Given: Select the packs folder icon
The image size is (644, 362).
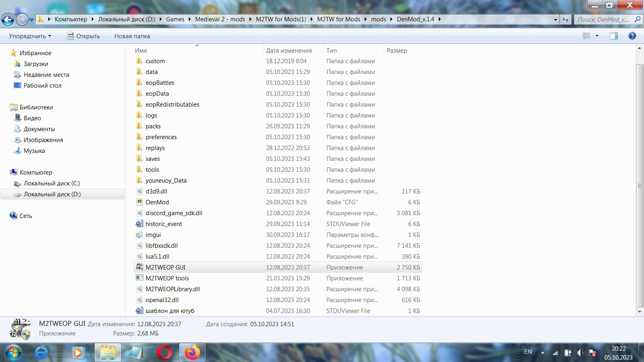Looking at the screenshot, I should (139, 126).
